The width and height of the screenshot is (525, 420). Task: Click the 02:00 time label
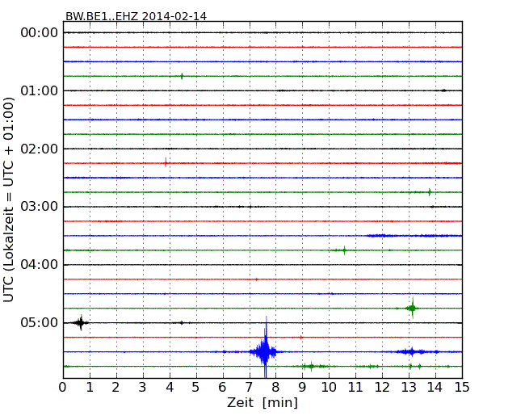tap(40, 149)
